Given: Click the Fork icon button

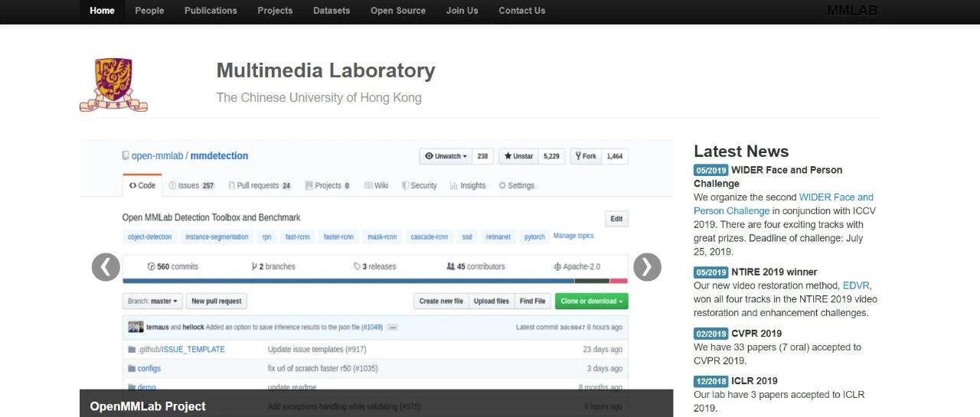Looking at the screenshot, I should pos(585,156).
